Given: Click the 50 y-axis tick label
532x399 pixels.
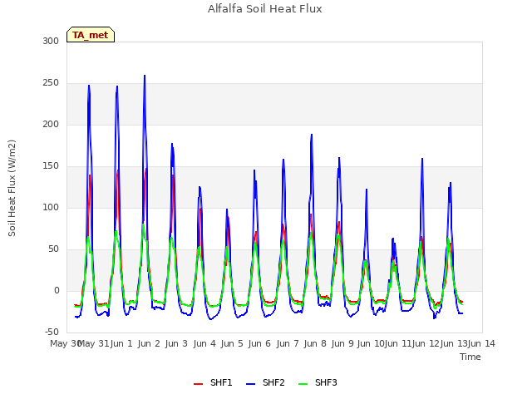Looking at the screenshot, I should click(53, 249).
